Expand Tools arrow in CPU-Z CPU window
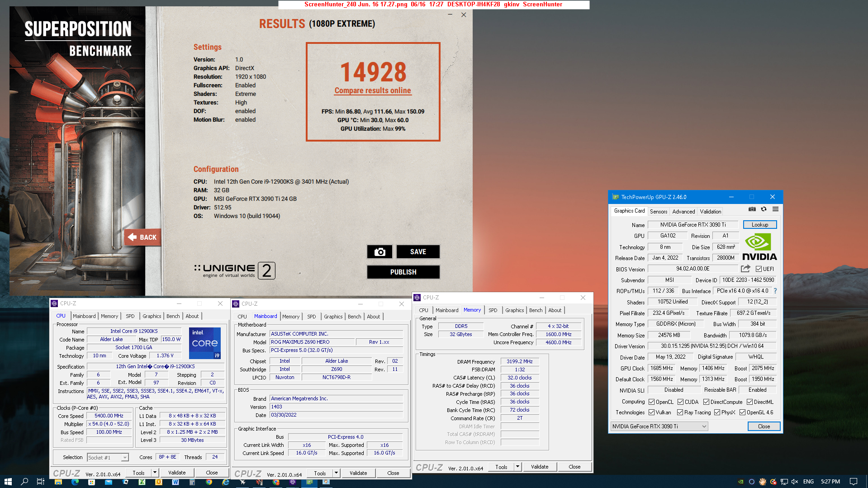The width and height of the screenshot is (868, 488). [155, 473]
